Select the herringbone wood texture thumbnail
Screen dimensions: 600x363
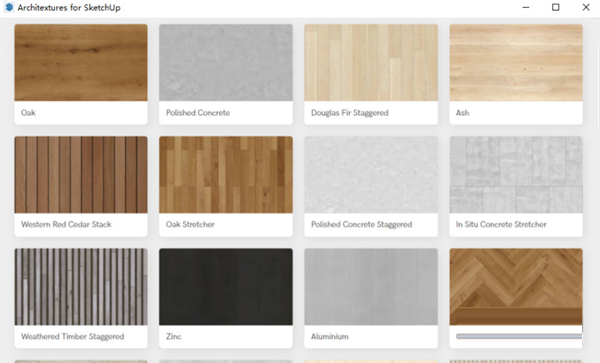pos(516,286)
